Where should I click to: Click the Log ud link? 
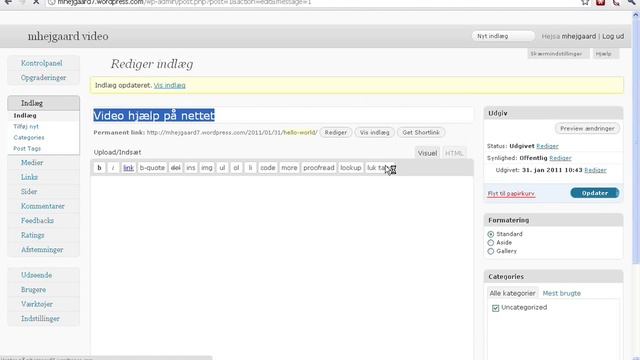[613, 36]
